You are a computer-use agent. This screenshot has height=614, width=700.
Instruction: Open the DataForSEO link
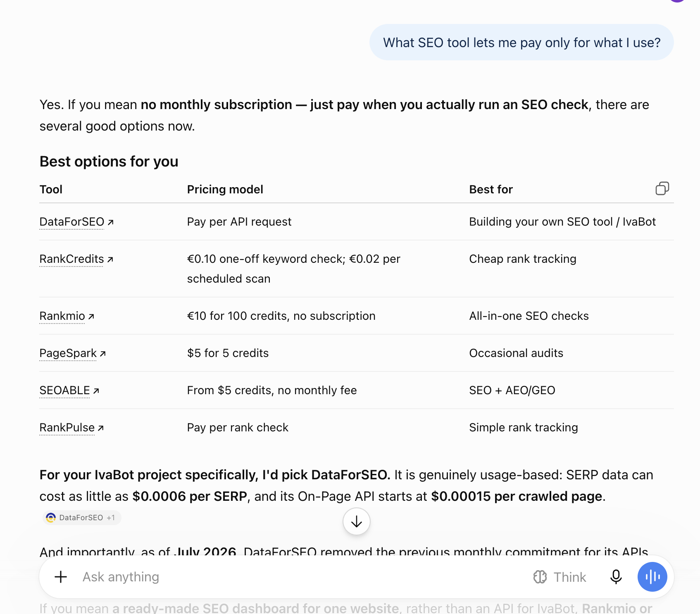point(76,222)
